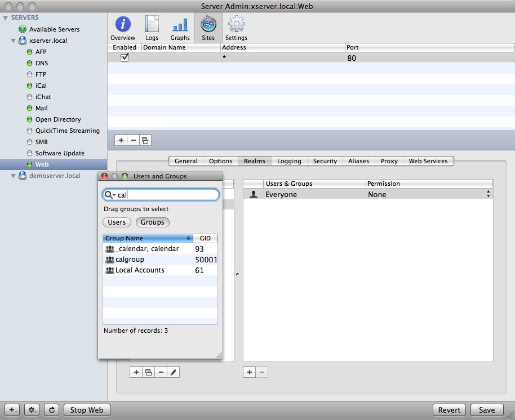The width and height of the screenshot is (515, 420).
Task: Delete the selected realm
Action: coord(161,372)
